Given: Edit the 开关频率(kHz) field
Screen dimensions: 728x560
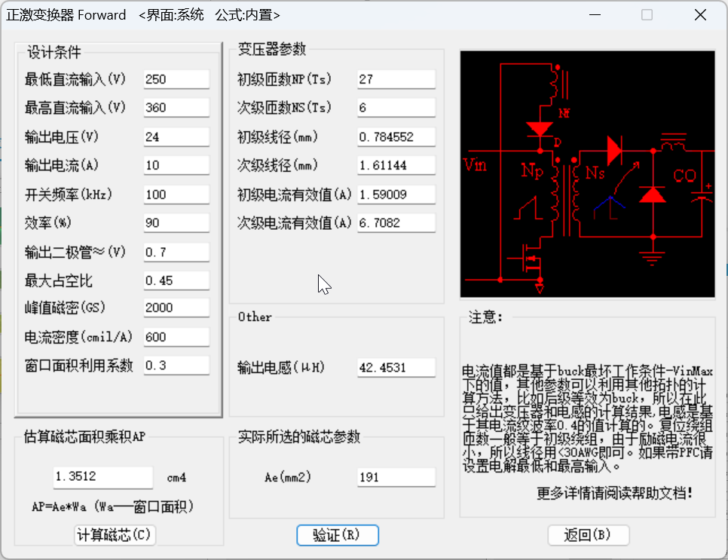Looking at the screenshot, I should (176, 194).
